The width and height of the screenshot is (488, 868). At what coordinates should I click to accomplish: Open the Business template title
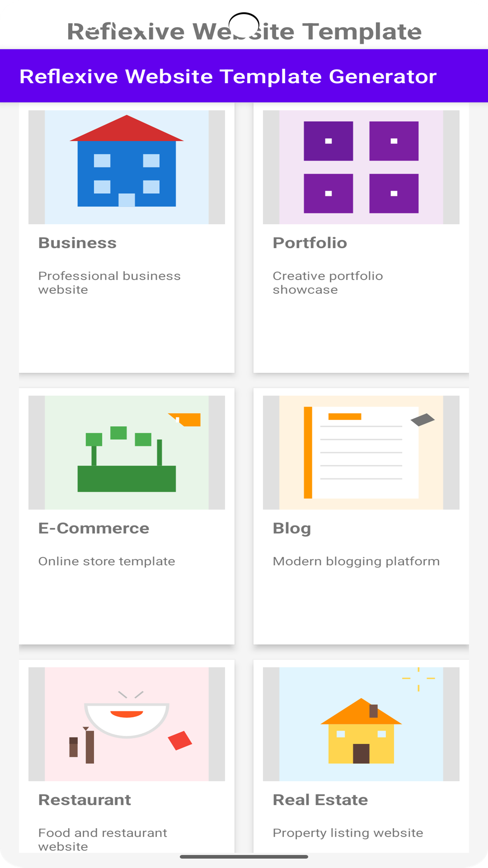77,243
